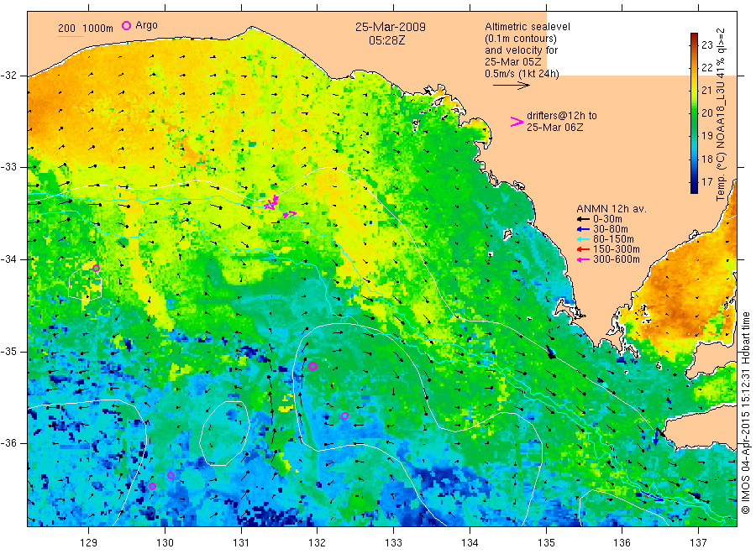Image resolution: width=756 pixels, height=554 pixels.
Task: Click the 135 longitude axis label
Action: [x=546, y=543]
